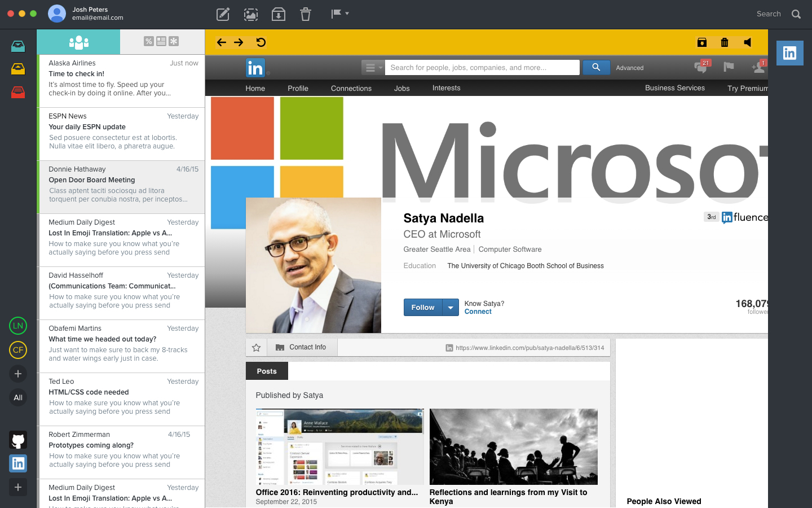Open the Connections menu

pyautogui.click(x=351, y=88)
